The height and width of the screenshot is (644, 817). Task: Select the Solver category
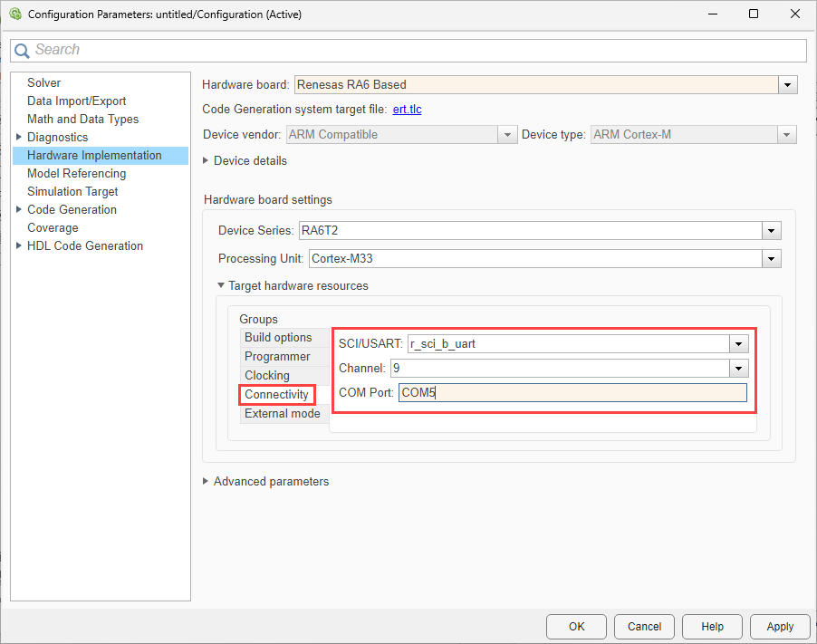pyautogui.click(x=43, y=83)
